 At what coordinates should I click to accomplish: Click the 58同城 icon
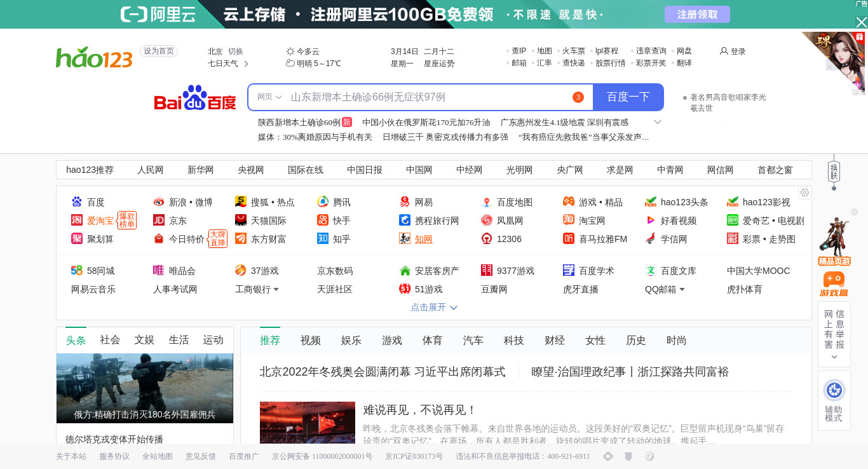tap(77, 271)
